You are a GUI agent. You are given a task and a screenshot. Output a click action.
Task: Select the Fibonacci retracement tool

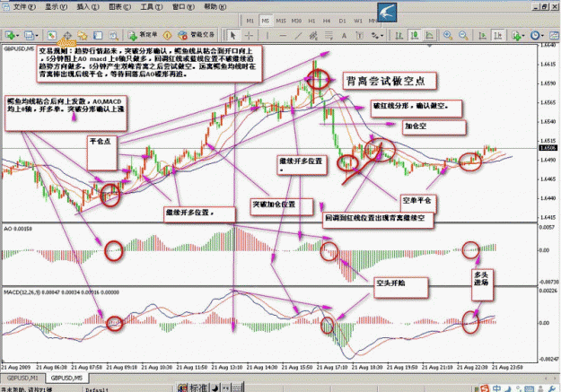click(329, 35)
